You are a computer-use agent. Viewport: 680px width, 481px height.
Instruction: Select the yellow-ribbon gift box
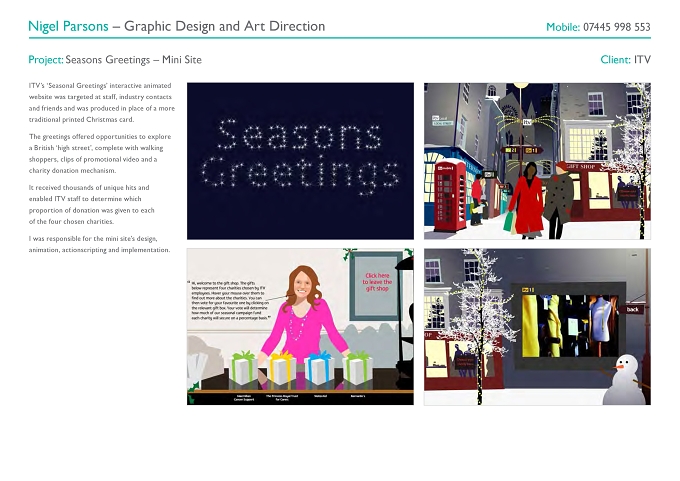tap(281, 367)
